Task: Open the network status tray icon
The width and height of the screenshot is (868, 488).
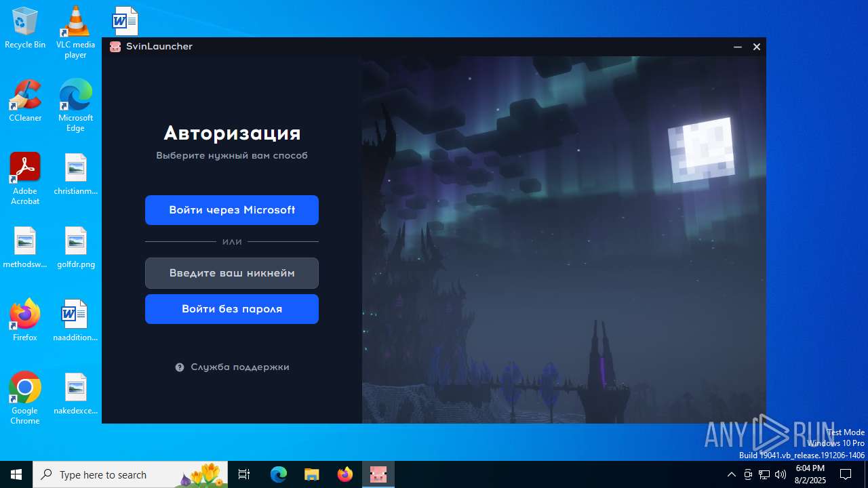Action: pyautogui.click(x=764, y=474)
